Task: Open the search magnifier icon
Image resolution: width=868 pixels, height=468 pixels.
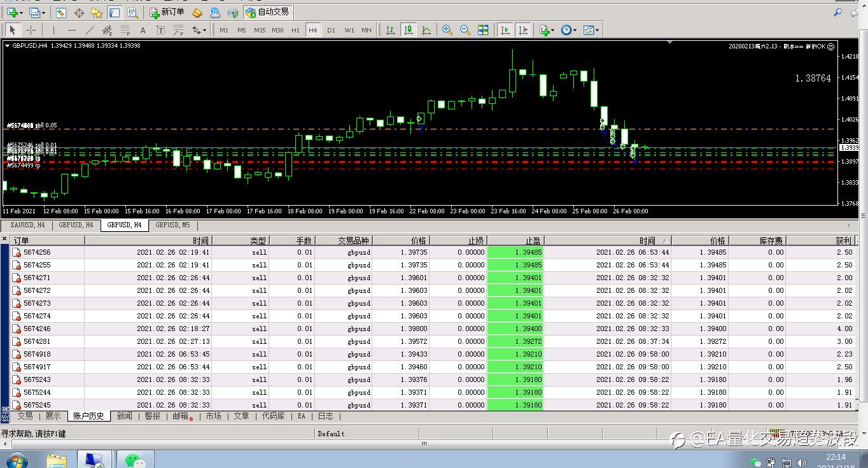Action: click(838, 12)
